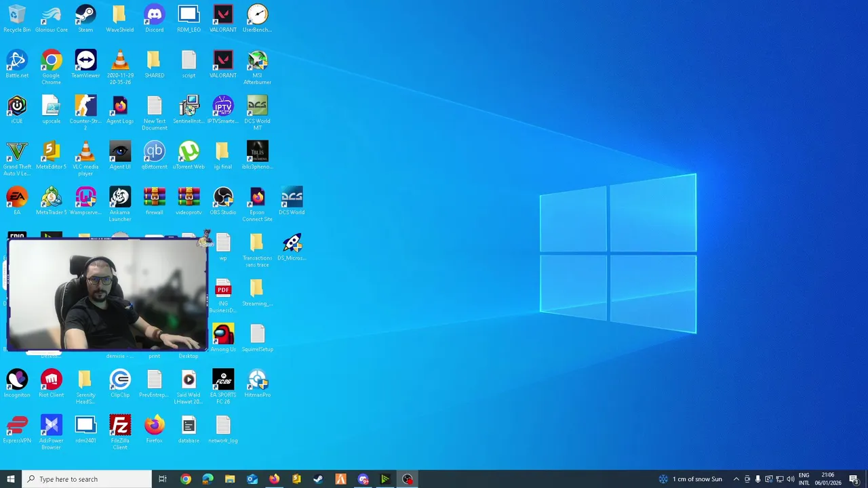Open the microphone tray icon
The image size is (868, 488).
[x=758, y=479]
